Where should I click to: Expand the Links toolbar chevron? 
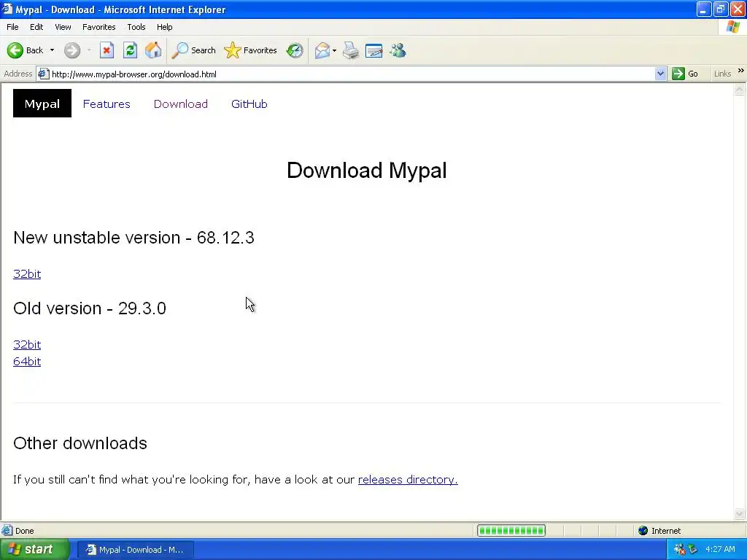click(741, 71)
